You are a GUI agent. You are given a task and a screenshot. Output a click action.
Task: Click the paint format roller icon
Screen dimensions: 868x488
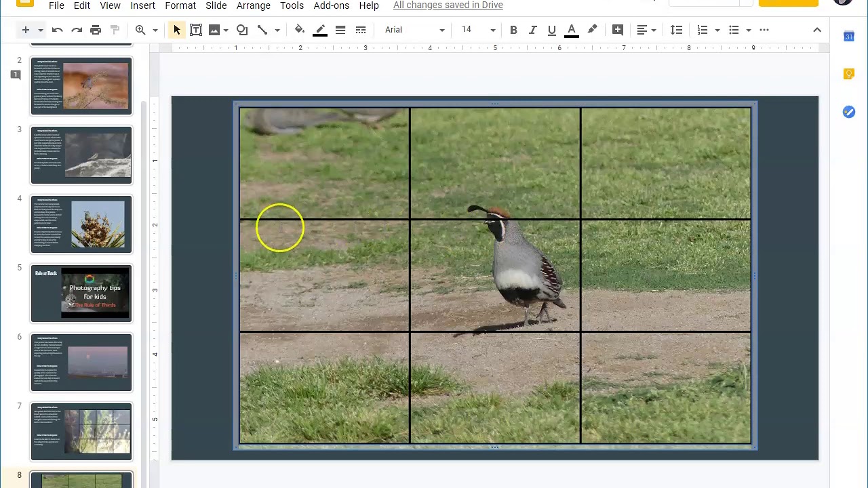(115, 30)
